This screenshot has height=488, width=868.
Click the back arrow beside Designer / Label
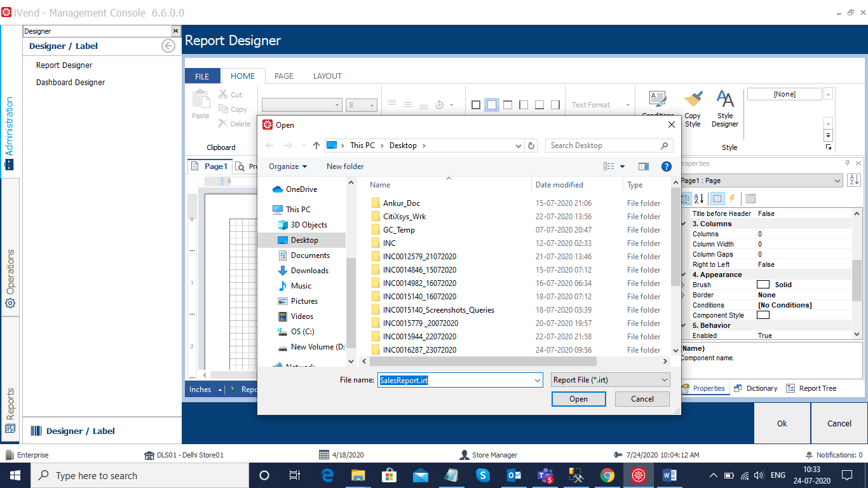click(168, 46)
